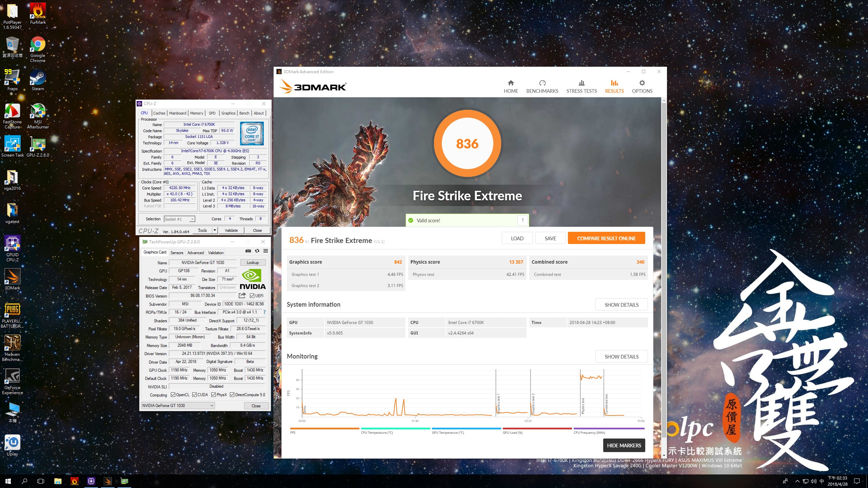Click Bus Interface question mark in GPU-Z
The width and height of the screenshot is (868, 488).
click(264, 312)
